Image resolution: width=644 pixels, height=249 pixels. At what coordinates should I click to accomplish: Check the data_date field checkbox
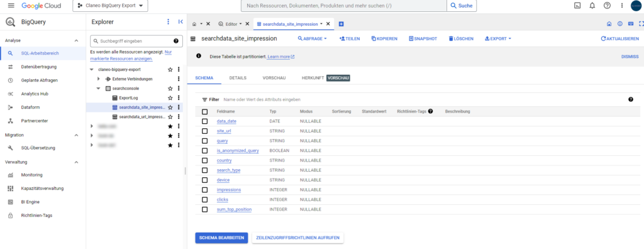pos(204,121)
